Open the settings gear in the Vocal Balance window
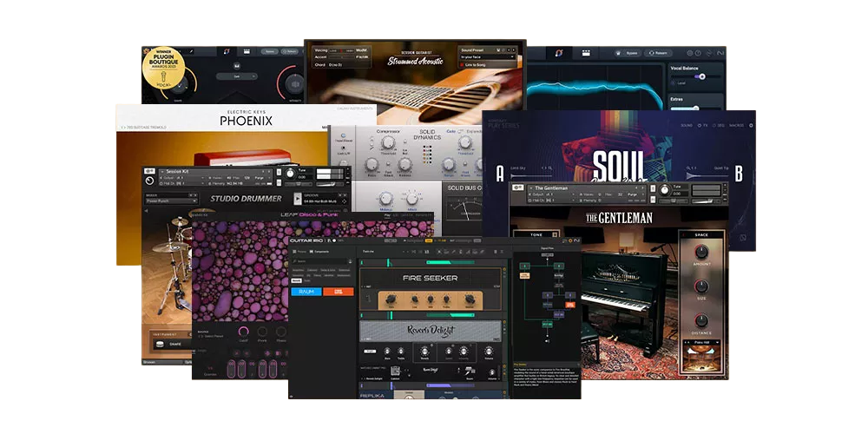 (690, 53)
